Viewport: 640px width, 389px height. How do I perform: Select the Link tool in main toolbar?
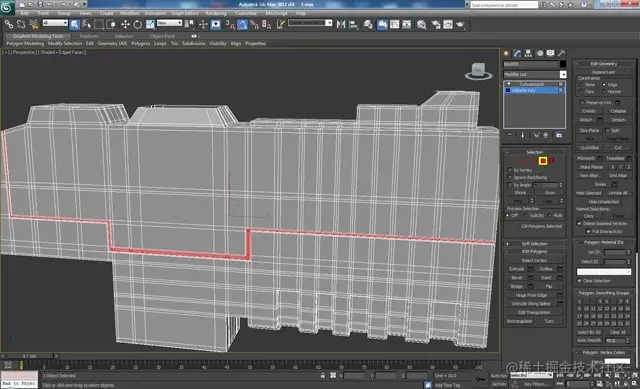point(9,24)
